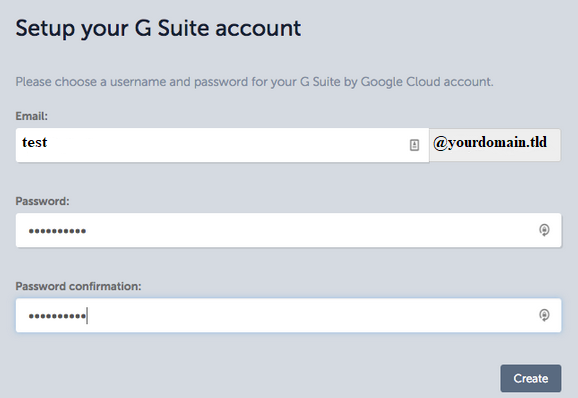Click password manager icon in Password field
This screenshot has height=398, width=578.
[544, 230]
